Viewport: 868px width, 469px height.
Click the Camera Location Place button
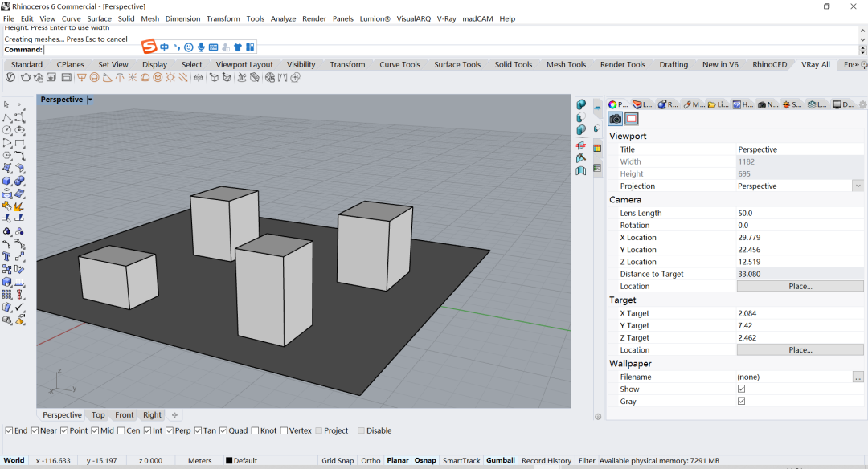[800, 287]
